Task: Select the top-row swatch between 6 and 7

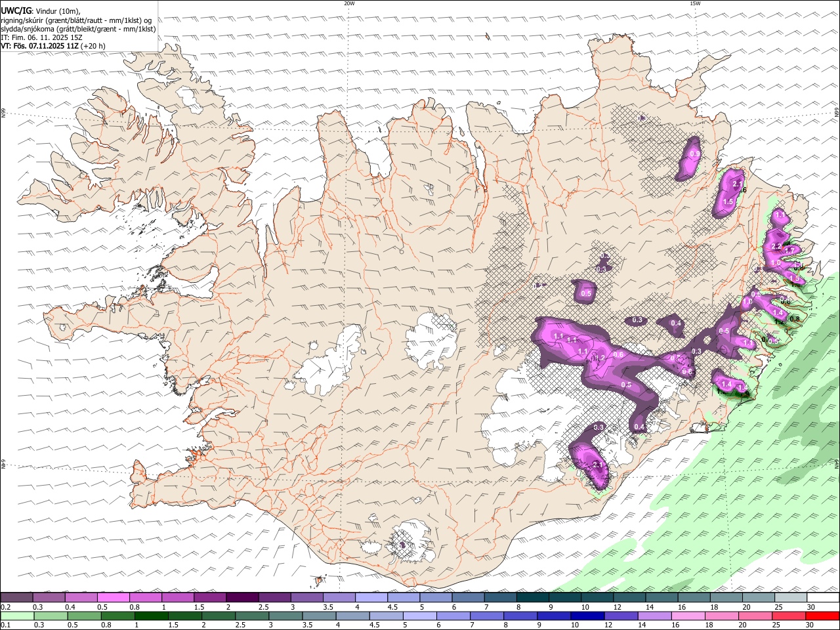Action: coord(468,598)
